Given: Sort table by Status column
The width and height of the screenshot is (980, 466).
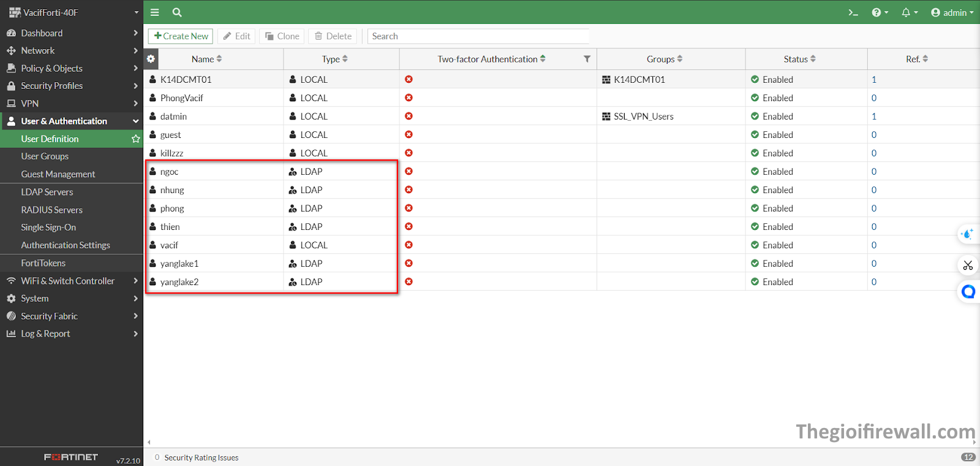Looking at the screenshot, I should (799, 59).
